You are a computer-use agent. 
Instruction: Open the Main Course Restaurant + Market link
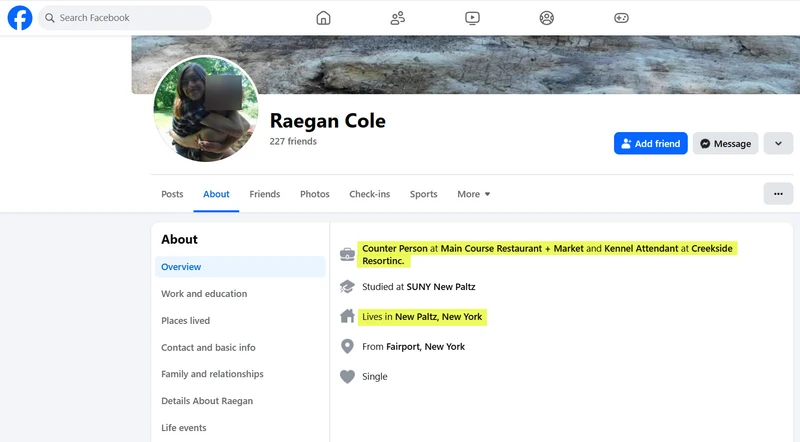click(512, 248)
